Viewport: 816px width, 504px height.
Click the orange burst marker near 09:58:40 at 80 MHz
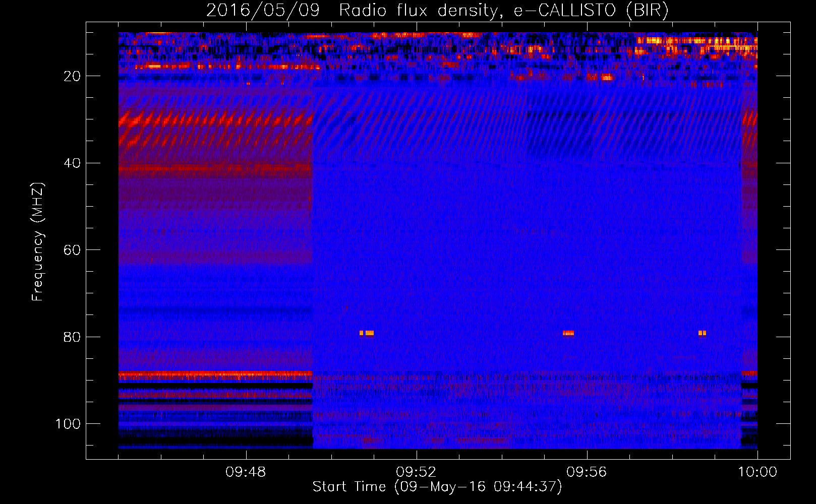point(703,333)
